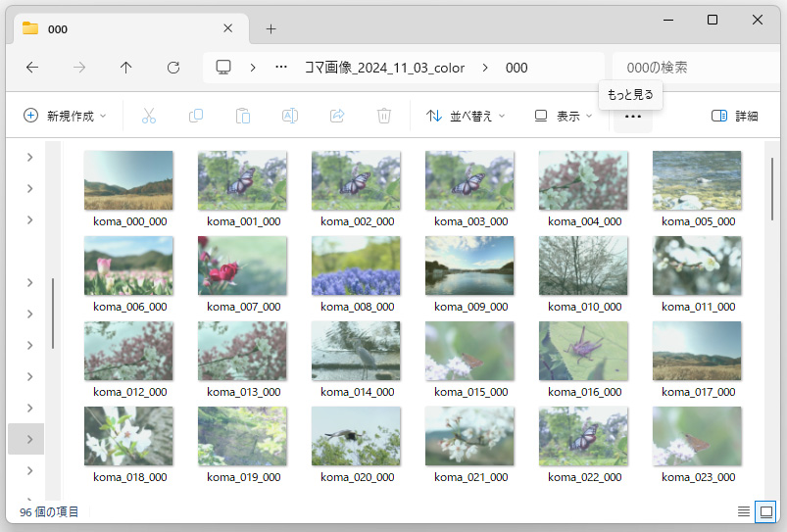Click the 000の検索 search field
The image size is (787, 532).
(x=698, y=68)
